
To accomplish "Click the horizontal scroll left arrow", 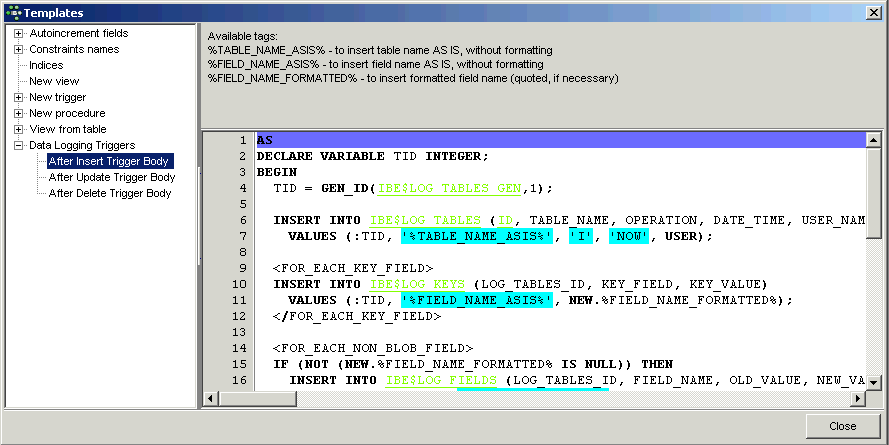I will click(x=210, y=399).
